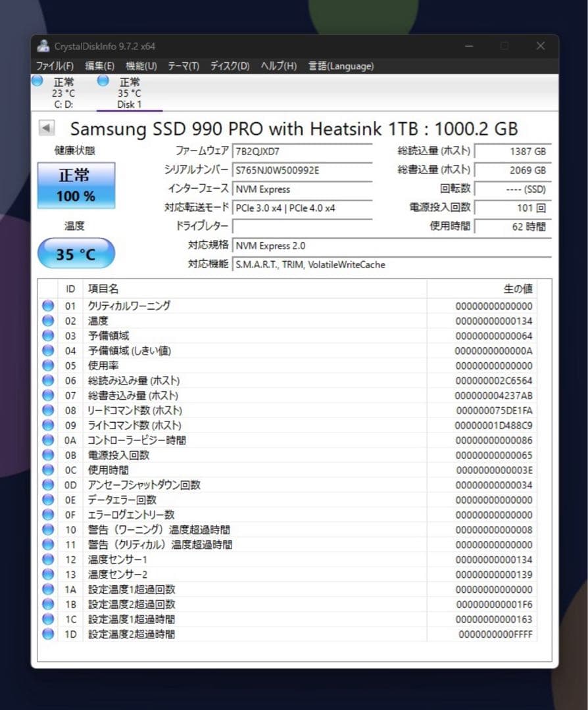Select the 35°C status light above Disk 1
Image resolution: width=588 pixels, height=710 pixels.
click(x=103, y=81)
